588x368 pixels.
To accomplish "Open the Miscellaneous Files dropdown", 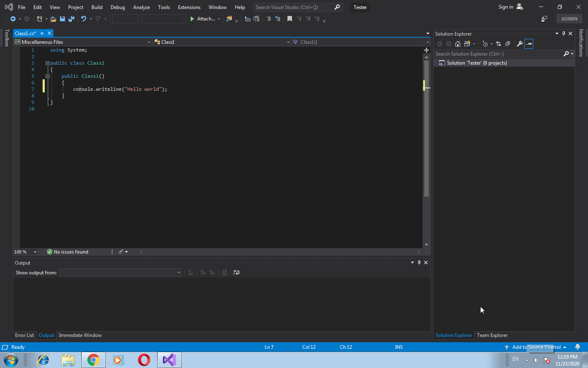I will click(149, 42).
